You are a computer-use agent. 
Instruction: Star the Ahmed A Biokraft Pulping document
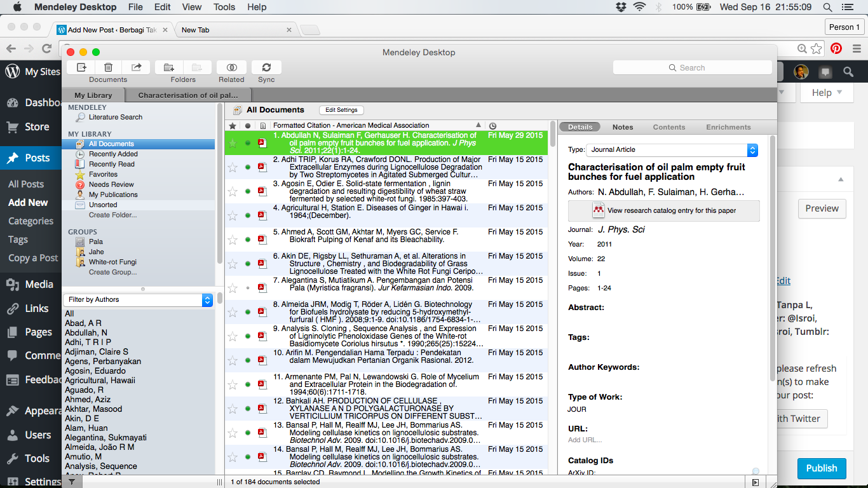point(233,240)
